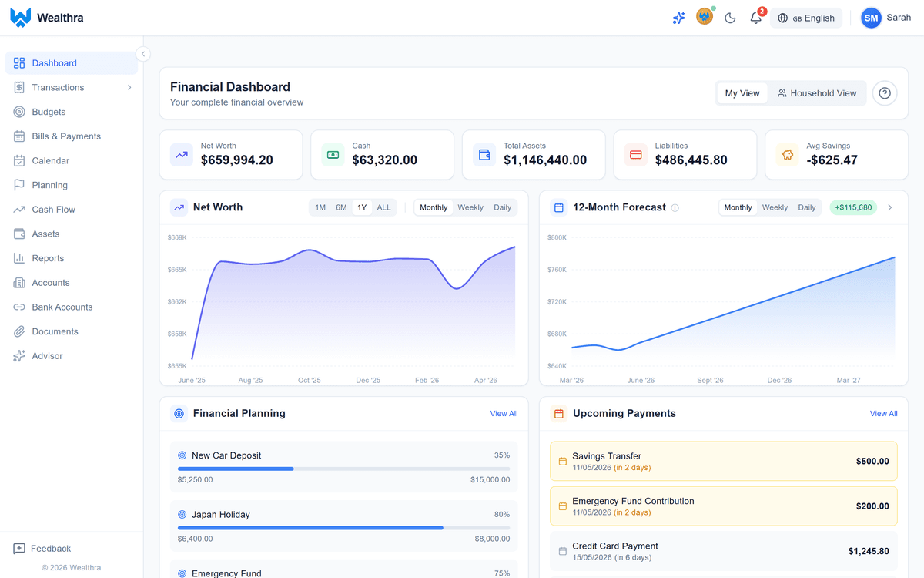The width and height of the screenshot is (924, 578).
Task: Select 1M range on Net Worth chart
Action: pos(320,207)
